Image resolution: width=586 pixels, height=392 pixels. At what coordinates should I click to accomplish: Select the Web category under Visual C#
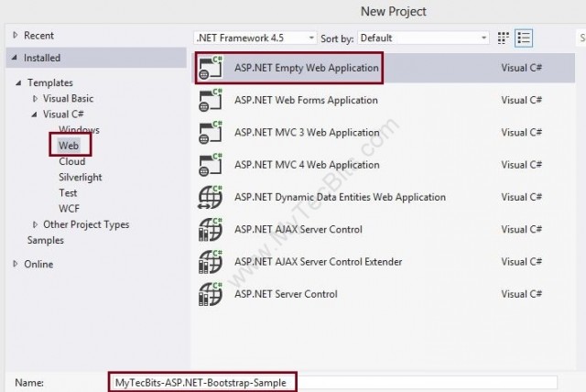tap(69, 146)
